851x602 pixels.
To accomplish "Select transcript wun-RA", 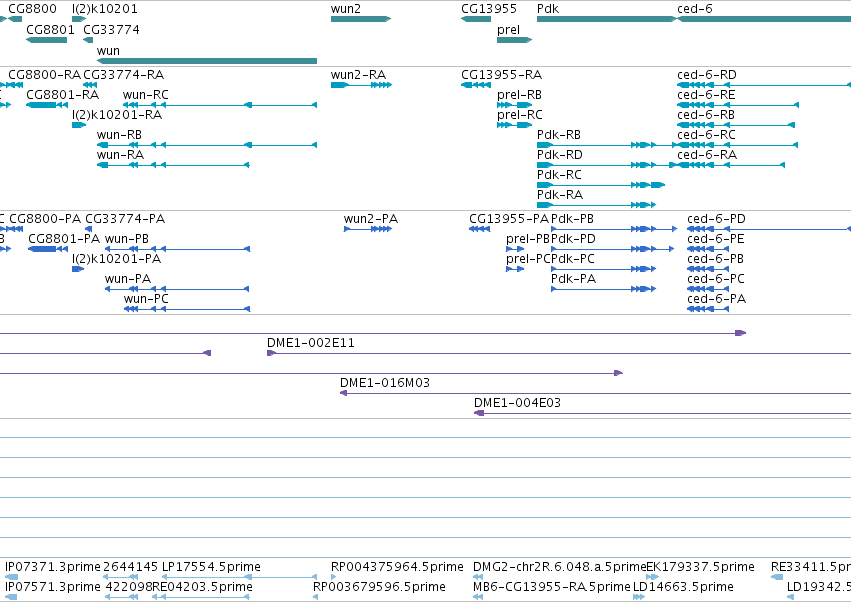I will 173,165.
